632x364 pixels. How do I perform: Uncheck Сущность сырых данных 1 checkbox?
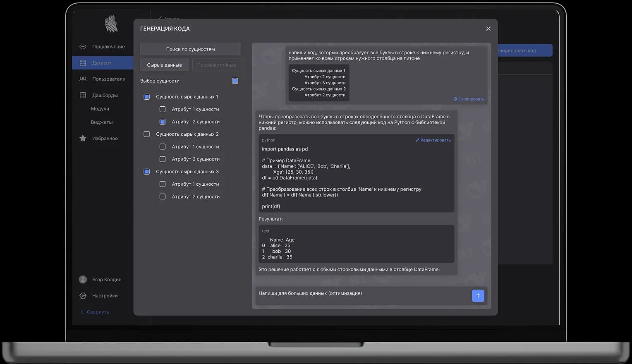(146, 97)
